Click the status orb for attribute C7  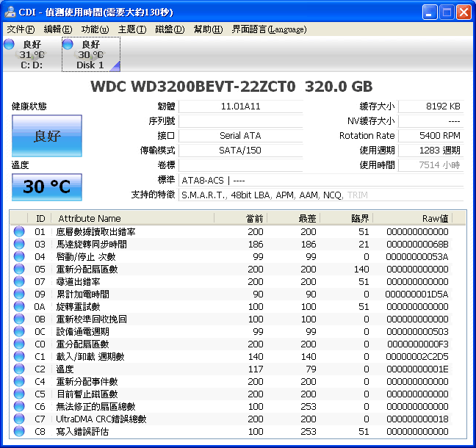click(19, 419)
